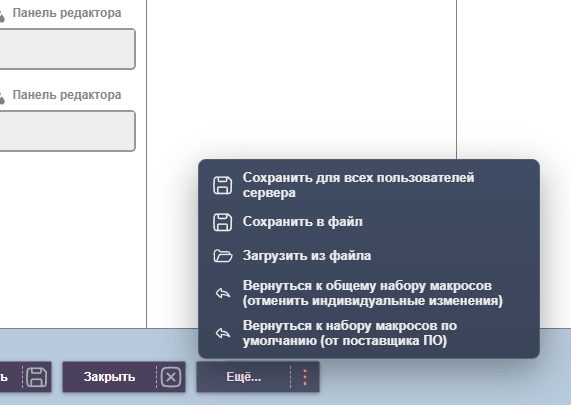Click open-folder icon beside 'Загрузить из файла'
The image size is (571, 405).
[223, 256]
